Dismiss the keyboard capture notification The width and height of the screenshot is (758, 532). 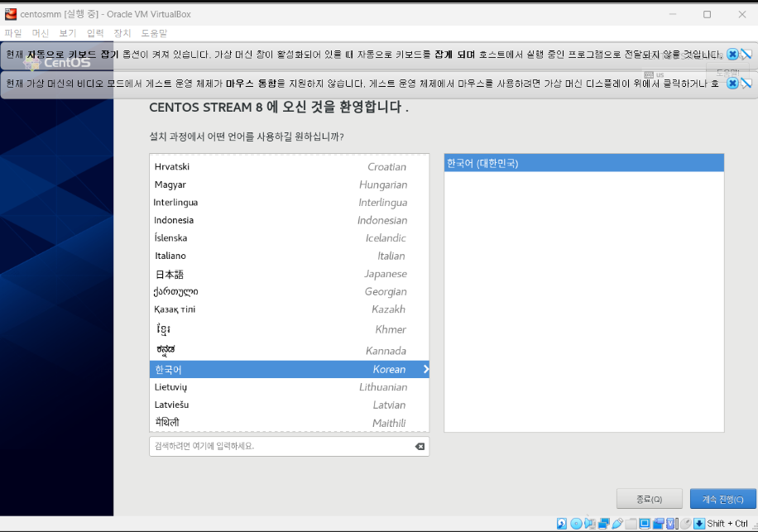point(733,54)
